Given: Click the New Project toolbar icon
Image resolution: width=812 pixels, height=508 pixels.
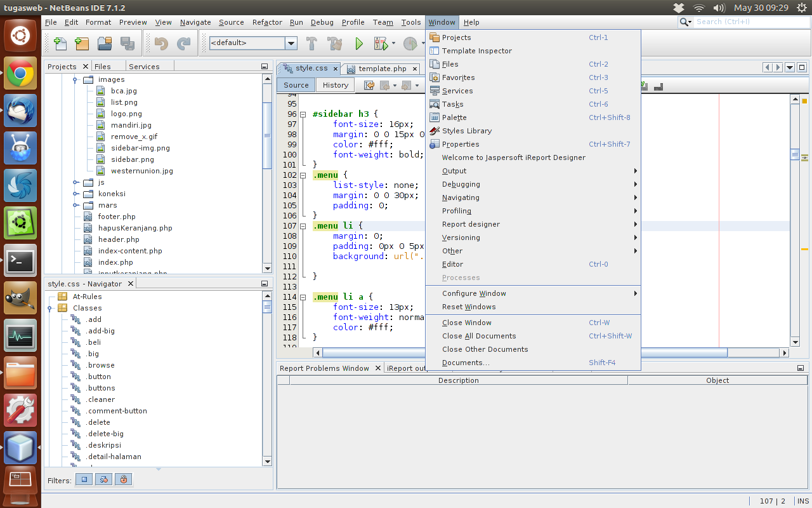Looking at the screenshot, I should [x=81, y=43].
